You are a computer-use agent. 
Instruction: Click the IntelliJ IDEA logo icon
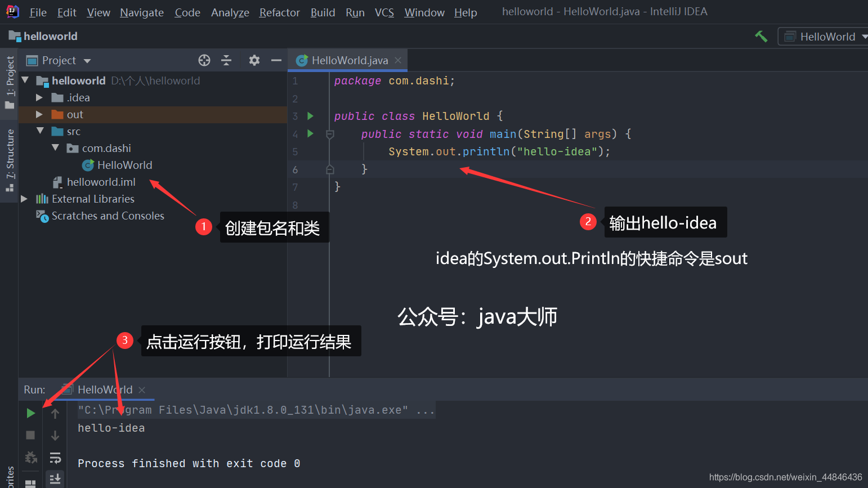pos(12,12)
